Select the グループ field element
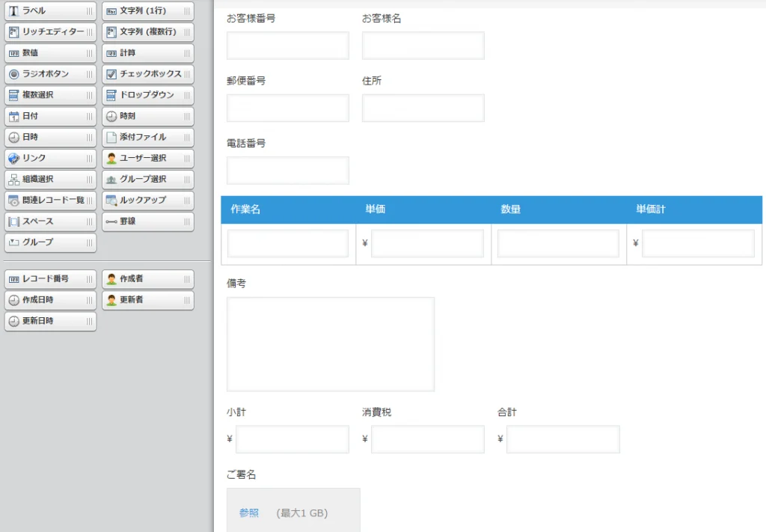This screenshot has height=532, width=766. pyautogui.click(x=49, y=242)
